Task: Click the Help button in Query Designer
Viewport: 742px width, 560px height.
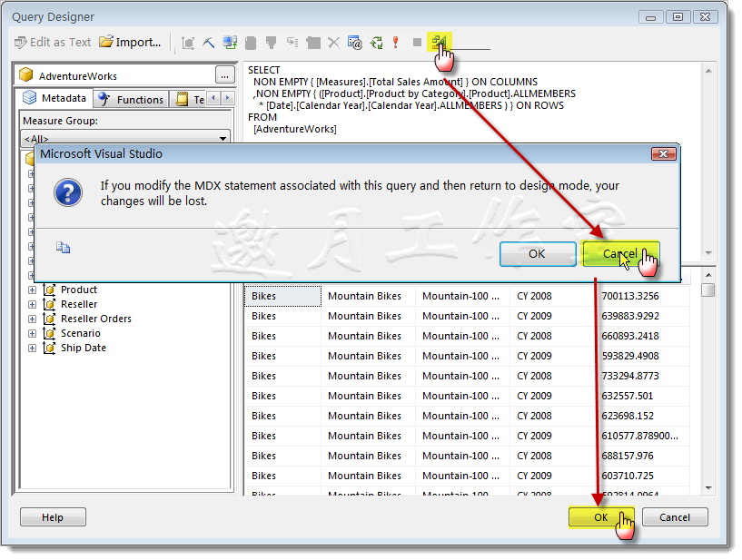Action: (53, 517)
